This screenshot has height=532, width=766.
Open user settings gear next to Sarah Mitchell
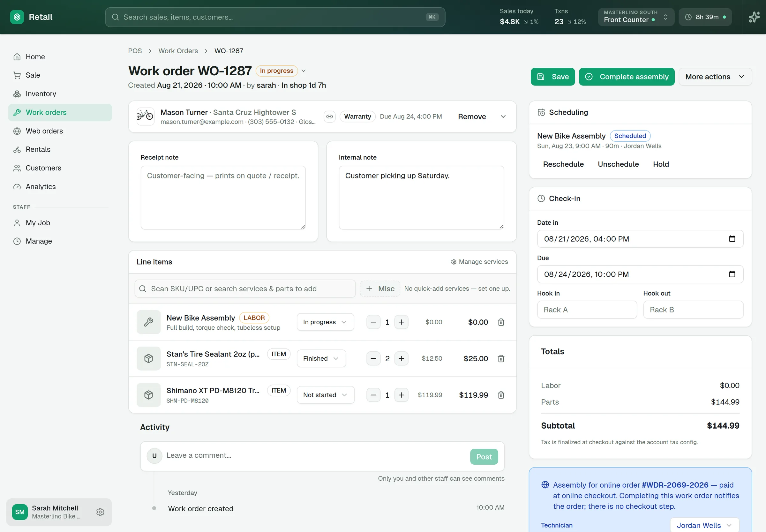[x=100, y=512]
